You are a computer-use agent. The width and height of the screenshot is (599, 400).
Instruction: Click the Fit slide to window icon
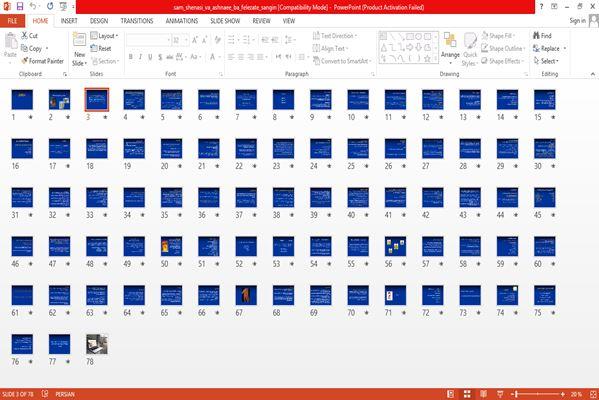[593, 394]
